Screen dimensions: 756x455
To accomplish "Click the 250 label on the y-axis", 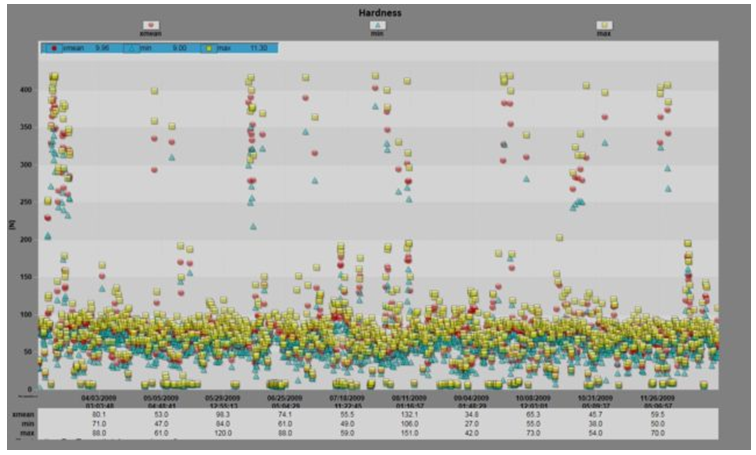I will pyautogui.click(x=26, y=202).
